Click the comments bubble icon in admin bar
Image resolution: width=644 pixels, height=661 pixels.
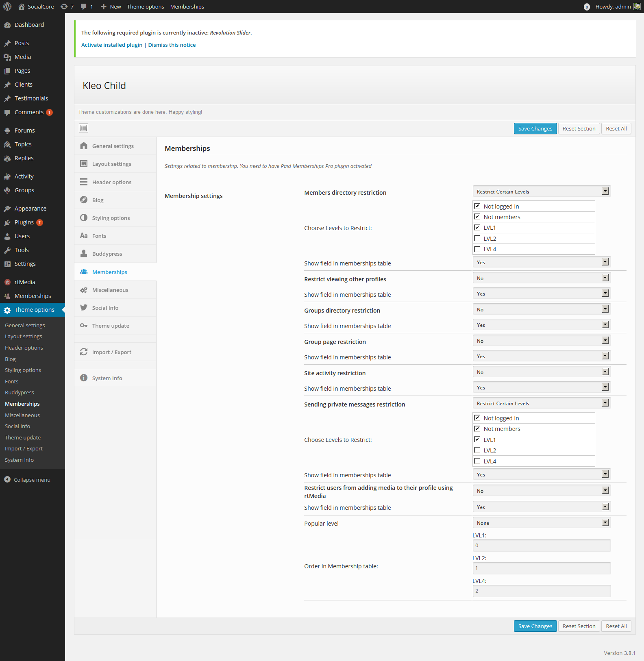(x=84, y=7)
